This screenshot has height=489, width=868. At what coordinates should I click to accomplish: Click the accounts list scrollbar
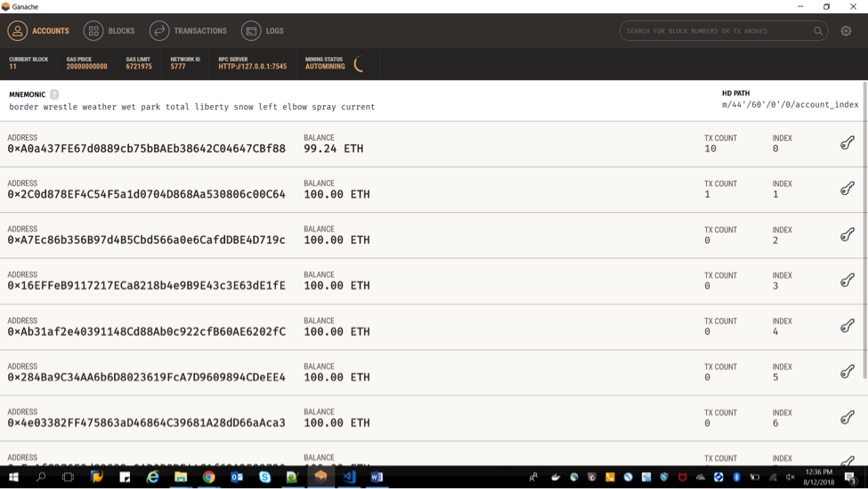pos(864,230)
